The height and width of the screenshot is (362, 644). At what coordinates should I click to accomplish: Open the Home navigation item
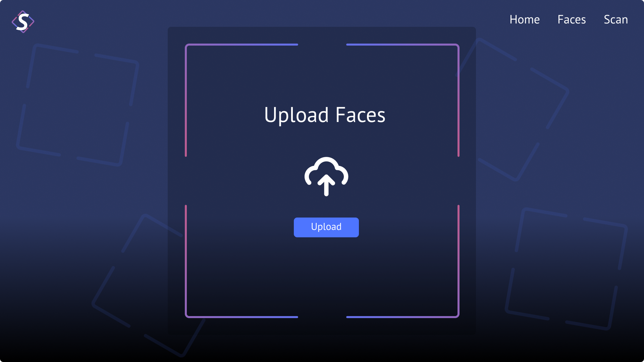[x=525, y=19]
